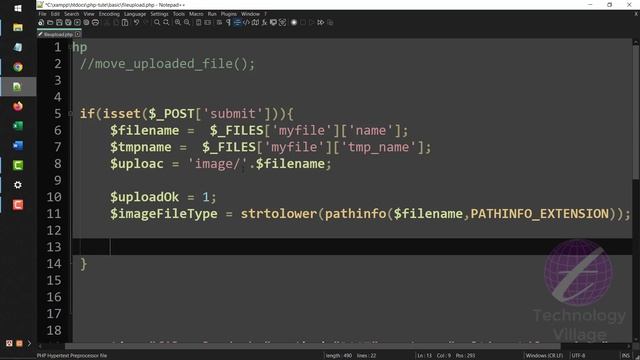
Task: Open File Explorer from the taskbar
Action: pyautogui.click(x=18, y=27)
